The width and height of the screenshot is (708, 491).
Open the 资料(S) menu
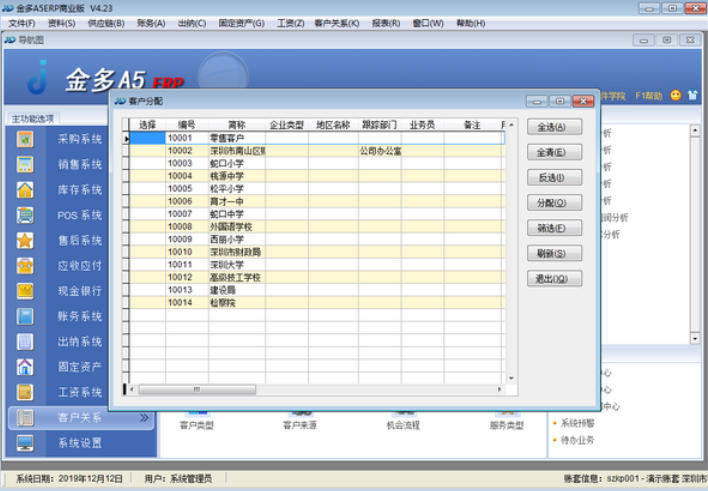click(62, 23)
